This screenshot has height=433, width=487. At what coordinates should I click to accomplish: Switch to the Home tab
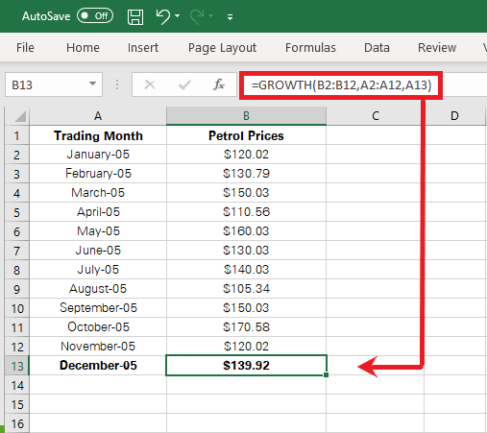83,48
